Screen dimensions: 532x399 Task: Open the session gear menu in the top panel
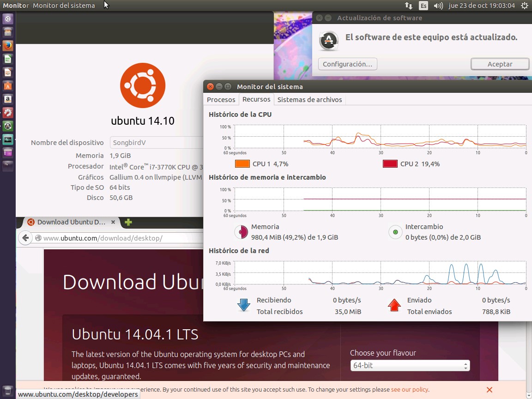tap(524, 6)
